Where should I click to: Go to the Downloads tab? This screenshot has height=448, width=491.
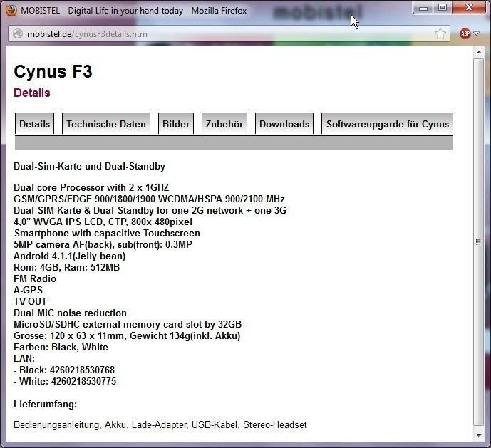click(x=284, y=124)
